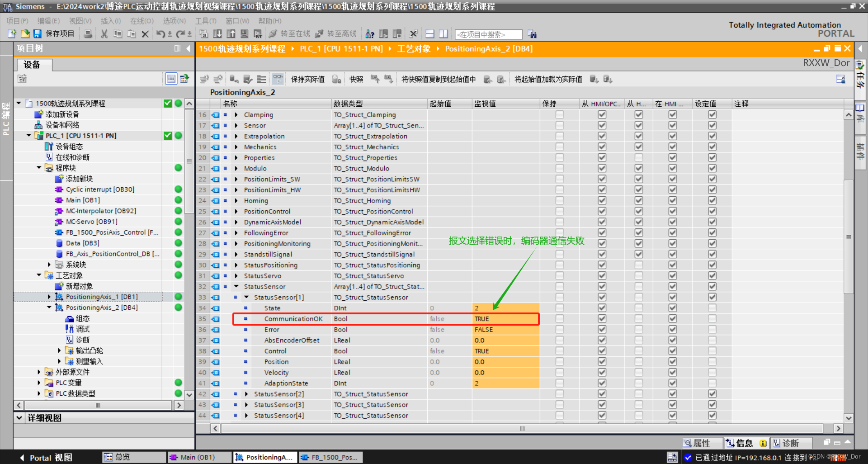Toggle the 设定值 checkbox for State row

coord(712,308)
